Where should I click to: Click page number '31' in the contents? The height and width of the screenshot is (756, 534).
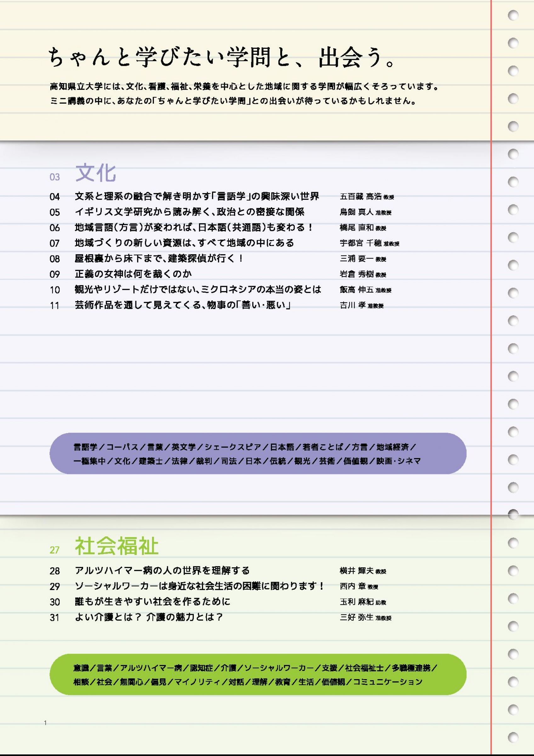(x=54, y=617)
